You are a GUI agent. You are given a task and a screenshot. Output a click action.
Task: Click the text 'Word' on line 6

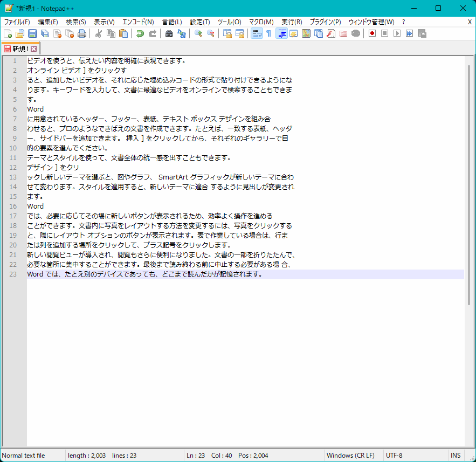click(35, 109)
